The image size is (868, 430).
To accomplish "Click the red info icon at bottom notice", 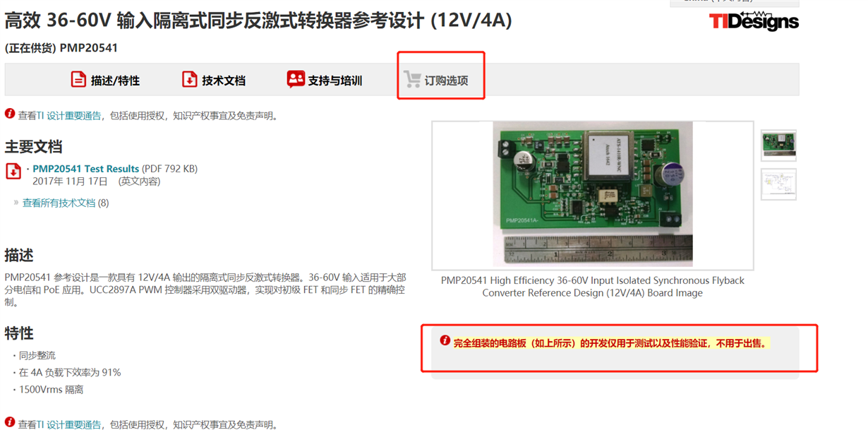I will click(x=10, y=422).
